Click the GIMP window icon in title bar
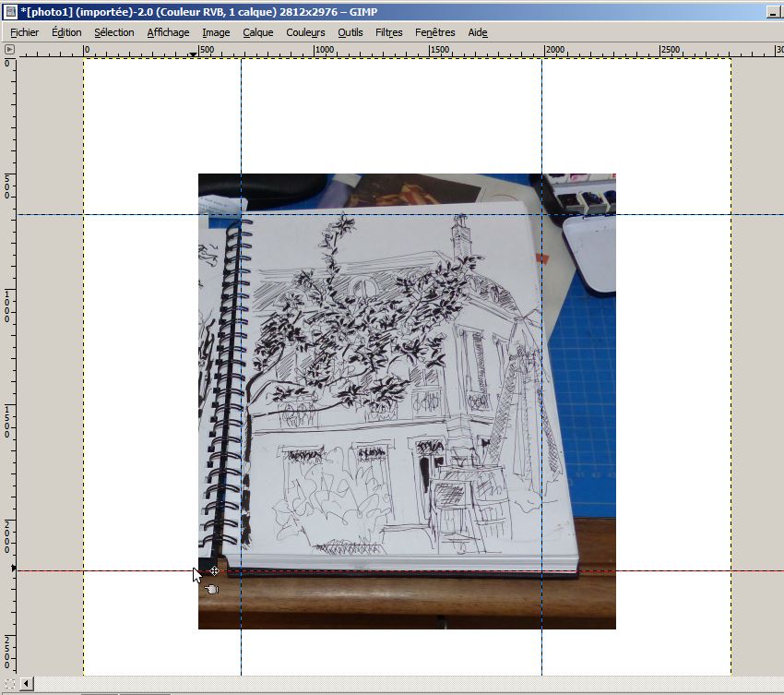 click(10, 11)
